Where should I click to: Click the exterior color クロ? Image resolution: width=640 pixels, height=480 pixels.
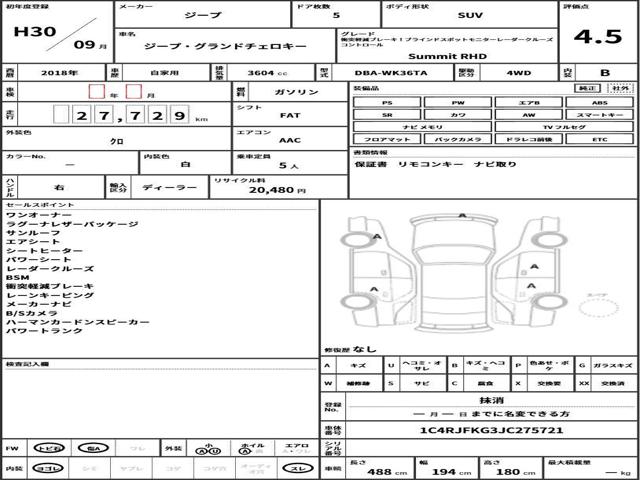[x=117, y=142]
